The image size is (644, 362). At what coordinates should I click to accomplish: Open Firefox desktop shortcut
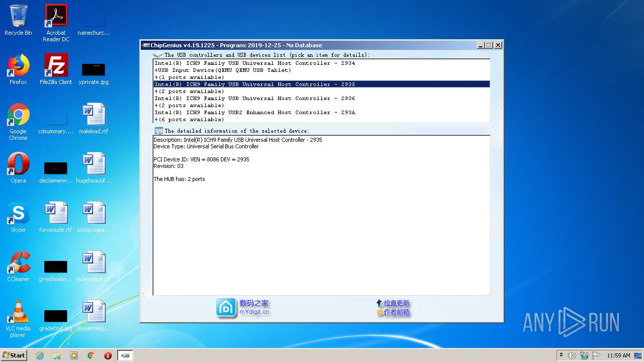18,69
